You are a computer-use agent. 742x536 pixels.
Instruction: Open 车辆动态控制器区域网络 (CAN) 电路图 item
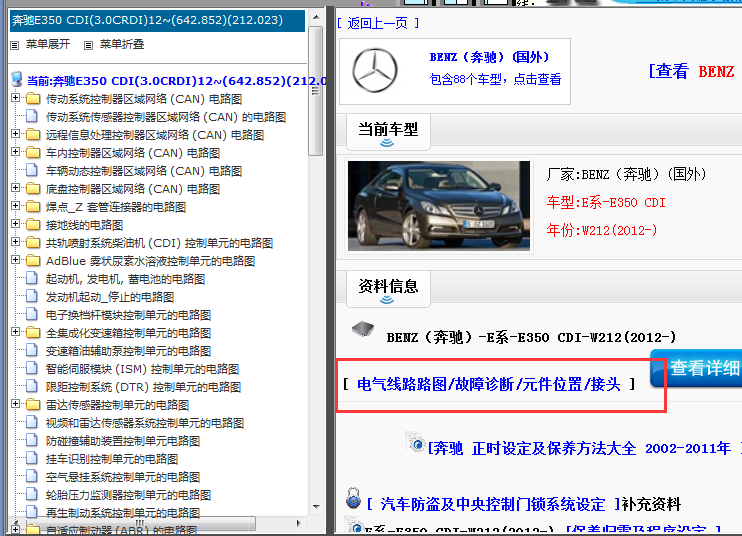click(144, 171)
